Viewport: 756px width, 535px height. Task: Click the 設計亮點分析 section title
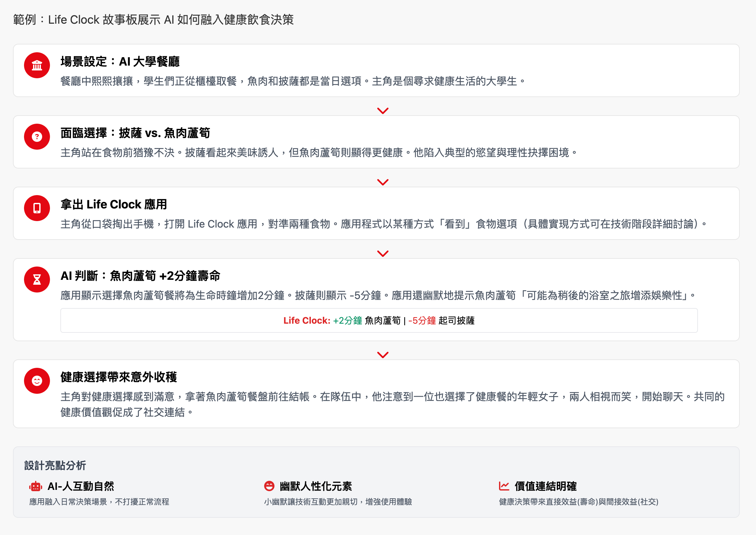55,466
